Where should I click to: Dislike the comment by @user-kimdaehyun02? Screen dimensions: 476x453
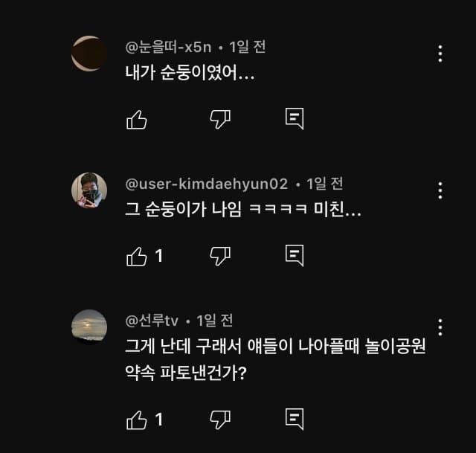pos(220,256)
